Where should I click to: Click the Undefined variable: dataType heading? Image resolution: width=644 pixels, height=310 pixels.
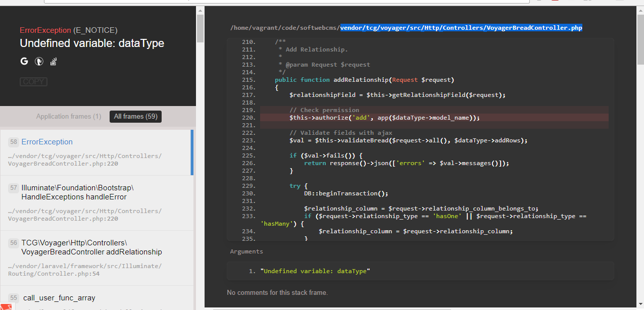point(91,43)
